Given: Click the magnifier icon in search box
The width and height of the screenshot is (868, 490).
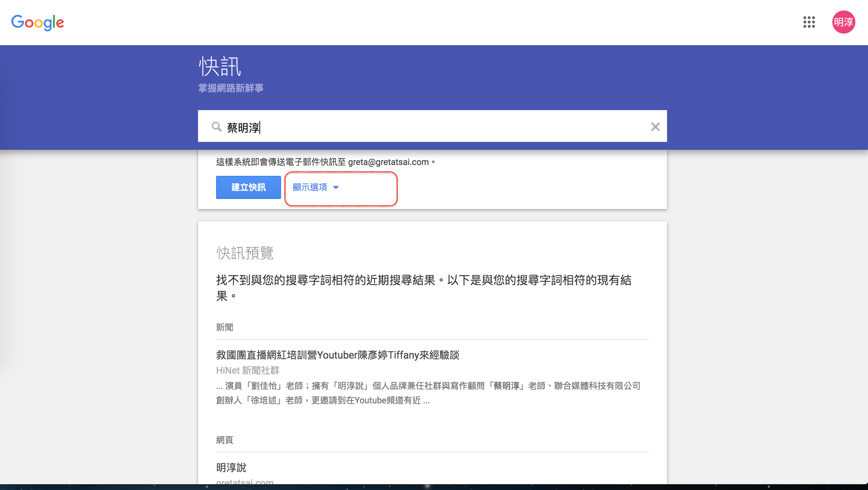Looking at the screenshot, I should click(216, 127).
